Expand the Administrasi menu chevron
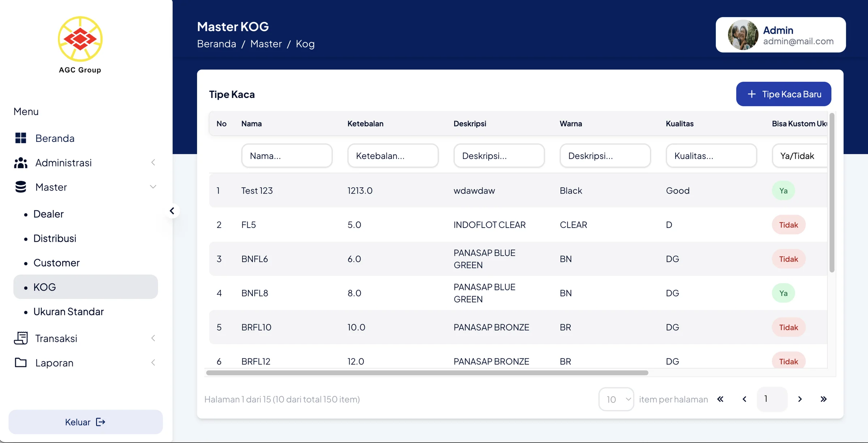Viewport: 868px width, 443px height. point(153,163)
